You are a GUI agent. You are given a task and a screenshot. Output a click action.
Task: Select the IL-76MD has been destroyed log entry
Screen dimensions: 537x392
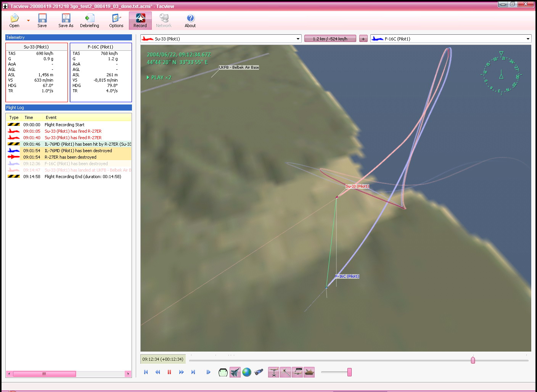[x=78, y=151]
